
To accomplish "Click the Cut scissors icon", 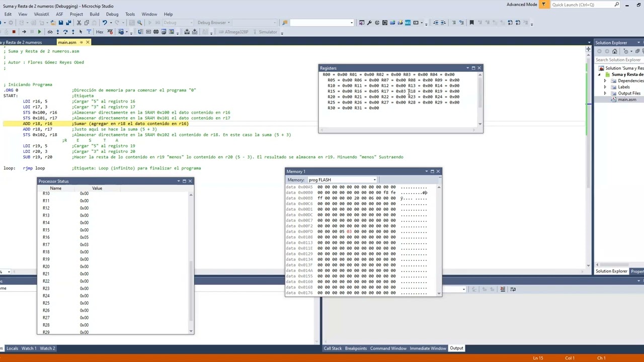I will pyautogui.click(x=79, y=23).
